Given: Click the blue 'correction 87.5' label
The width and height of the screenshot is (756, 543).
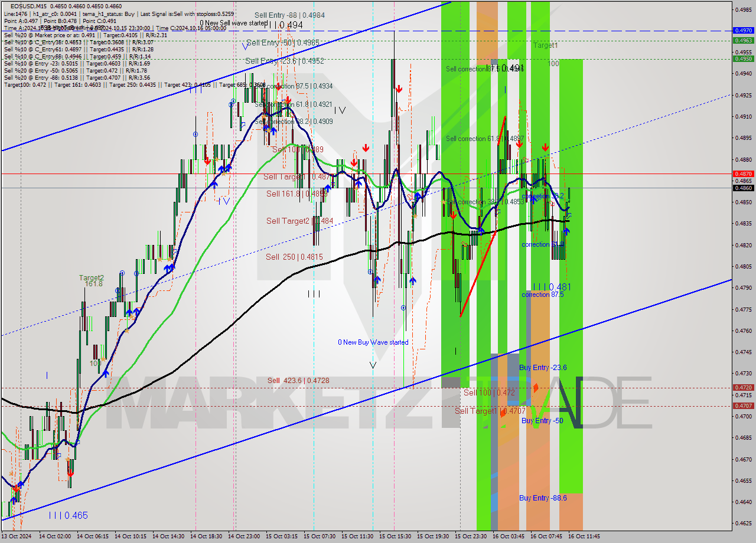Looking at the screenshot, I should (x=542, y=295).
